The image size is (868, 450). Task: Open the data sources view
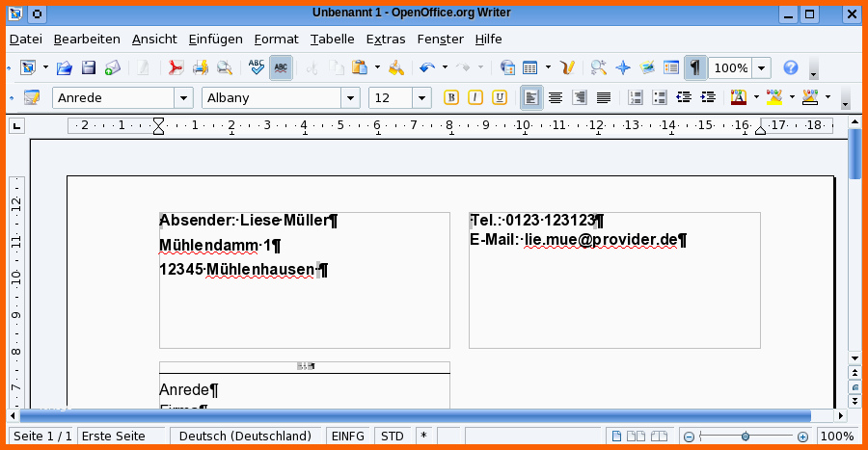coord(671,67)
